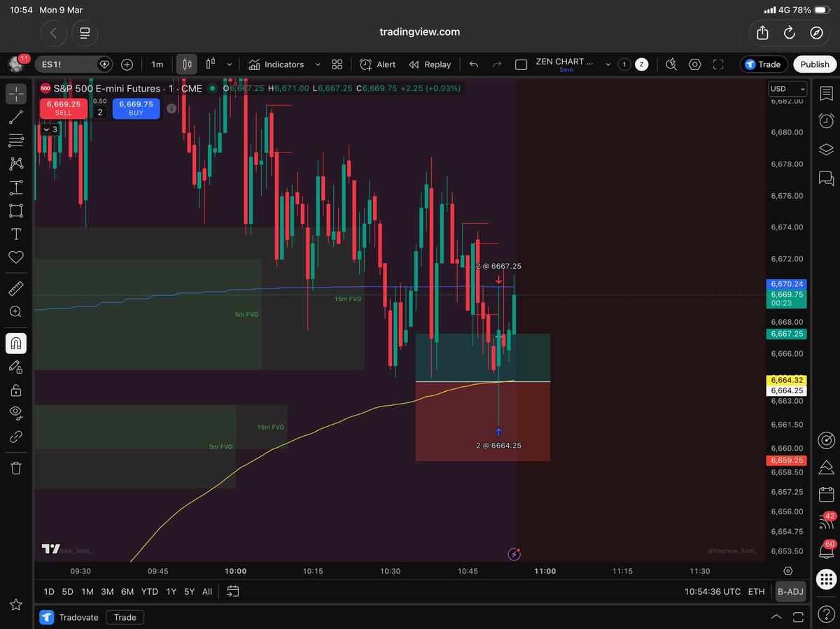
Task: Publish the chart idea
Action: click(x=815, y=64)
